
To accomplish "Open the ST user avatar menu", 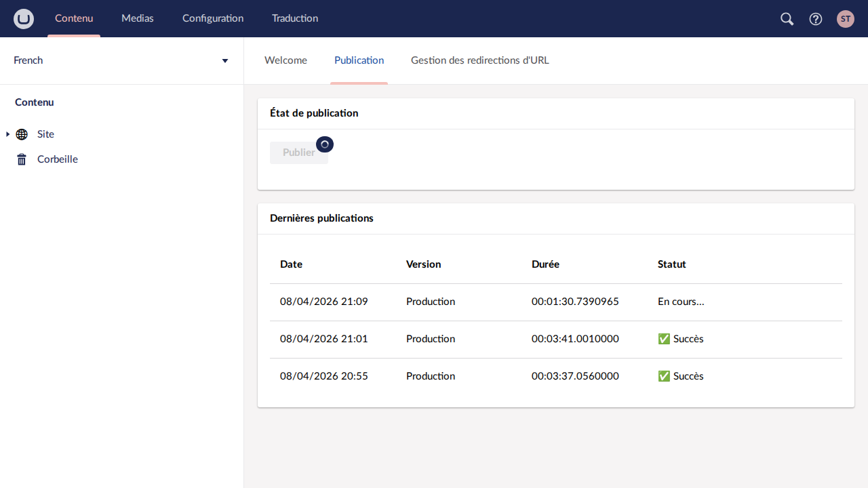I will (845, 19).
